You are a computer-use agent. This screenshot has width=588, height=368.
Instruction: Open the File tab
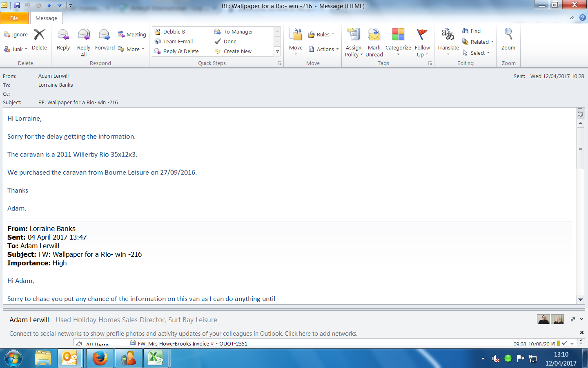14,18
